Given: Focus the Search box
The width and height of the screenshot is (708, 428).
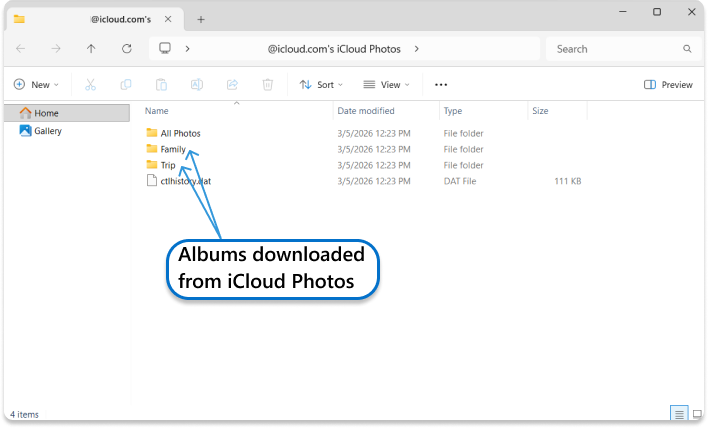Looking at the screenshot, I should tap(624, 49).
